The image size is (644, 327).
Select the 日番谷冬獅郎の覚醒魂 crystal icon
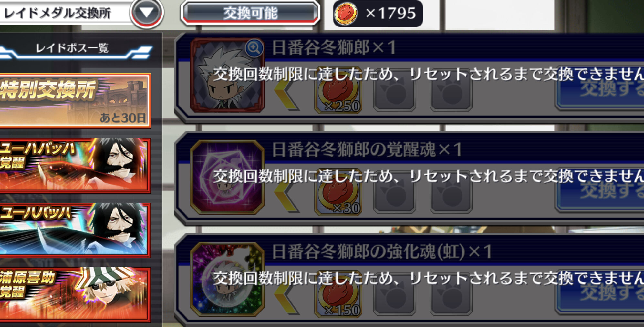click(227, 177)
